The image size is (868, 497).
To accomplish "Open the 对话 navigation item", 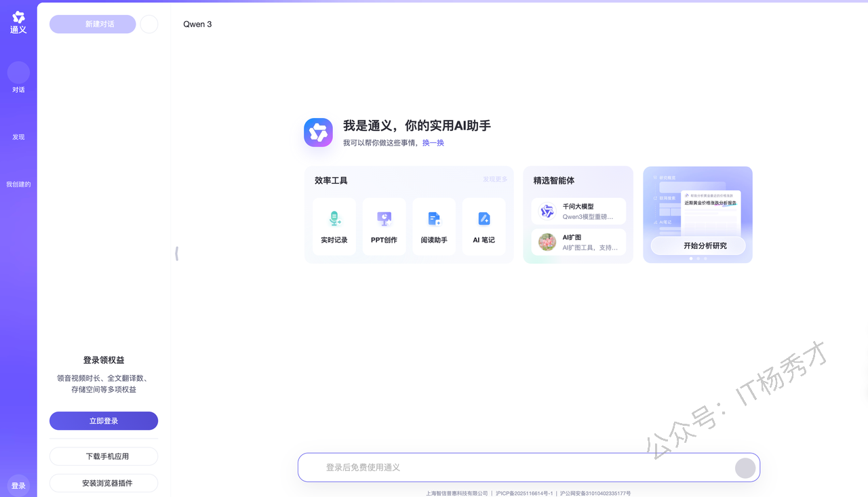I will [x=18, y=78].
